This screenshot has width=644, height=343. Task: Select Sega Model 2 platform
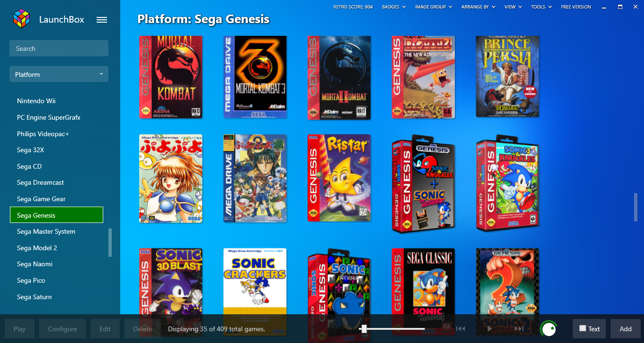click(57, 248)
